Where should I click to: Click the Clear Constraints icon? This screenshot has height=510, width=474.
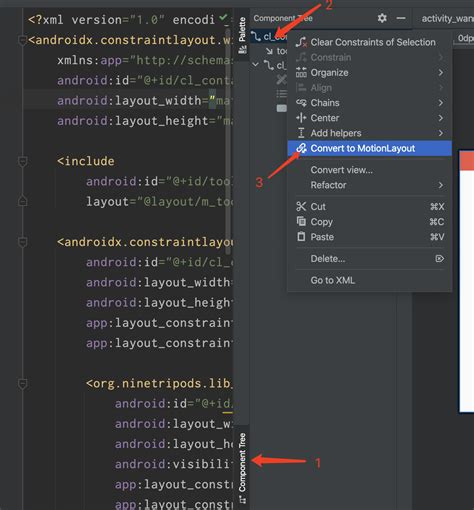pos(301,42)
